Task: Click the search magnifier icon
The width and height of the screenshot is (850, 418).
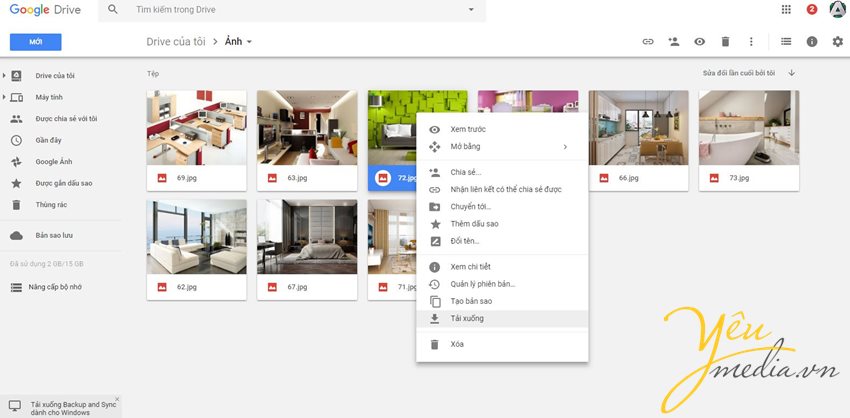Action: tap(113, 9)
